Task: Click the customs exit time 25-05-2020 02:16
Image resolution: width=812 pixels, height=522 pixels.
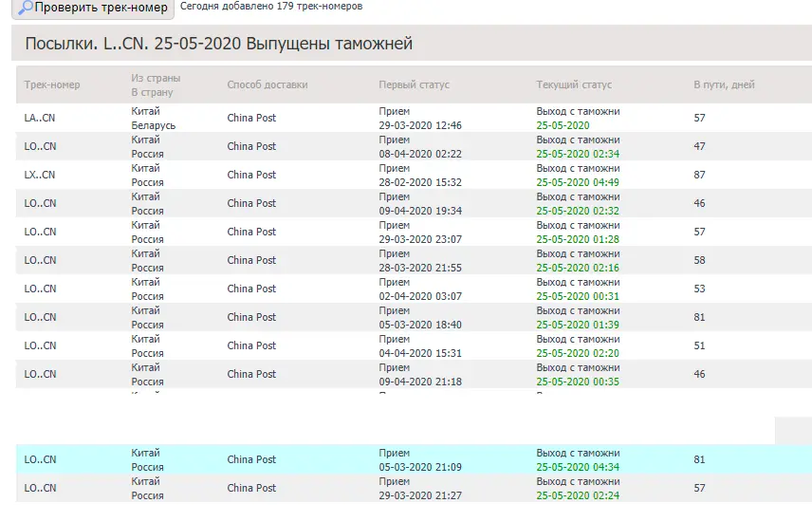Action: [578, 268]
